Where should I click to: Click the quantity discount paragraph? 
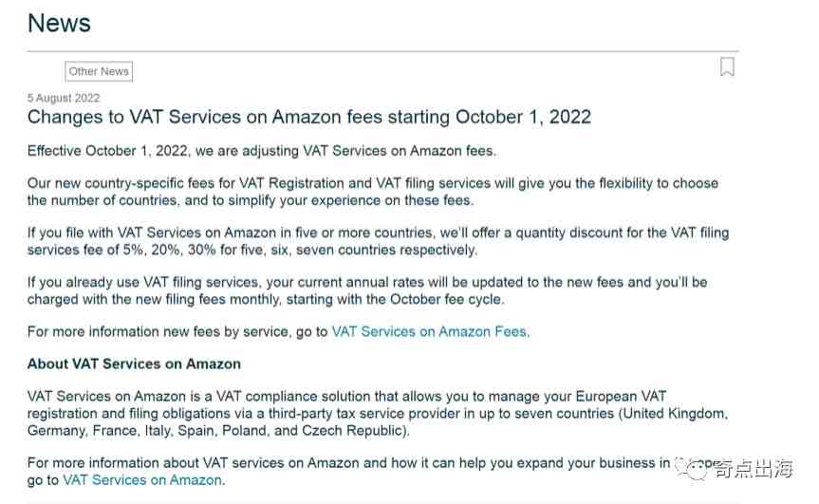pyautogui.click(x=378, y=241)
